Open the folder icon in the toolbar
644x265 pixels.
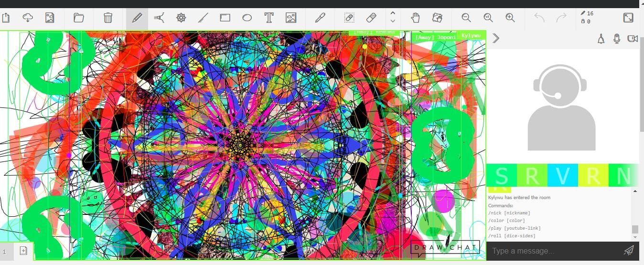click(79, 18)
